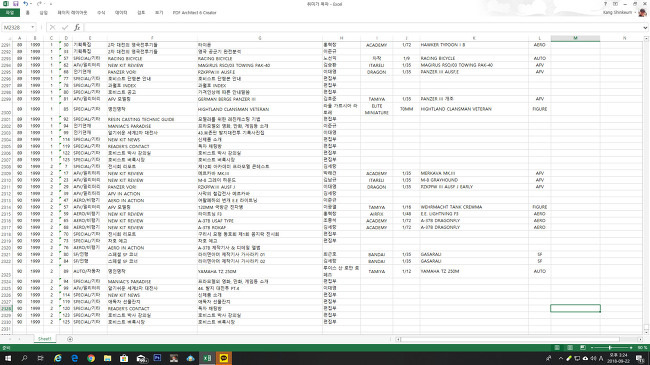Click cell E.E. LIGHTNING F3

click(474, 214)
